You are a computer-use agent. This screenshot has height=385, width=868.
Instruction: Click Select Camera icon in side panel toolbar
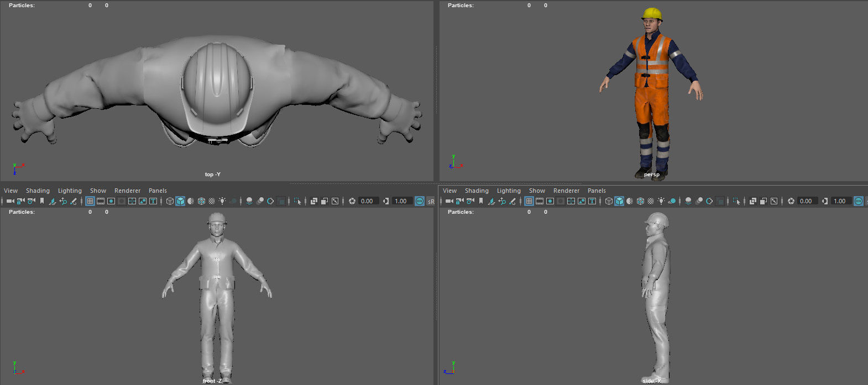pyautogui.click(x=449, y=201)
